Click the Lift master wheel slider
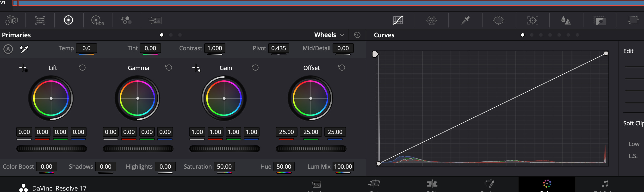 tap(51, 149)
